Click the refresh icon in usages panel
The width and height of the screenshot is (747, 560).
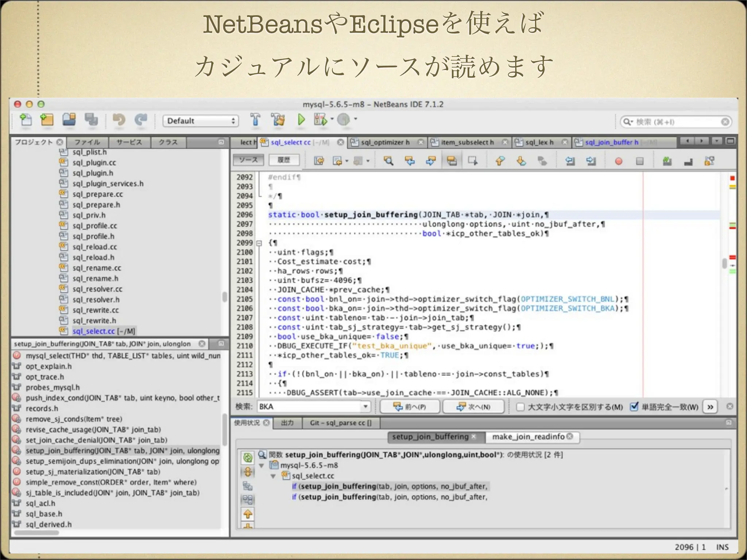[248, 458]
